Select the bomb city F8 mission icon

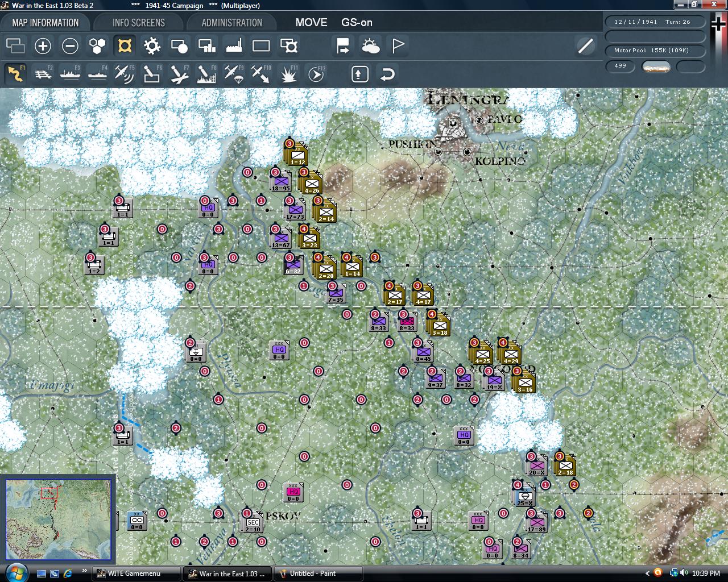(205, 73)
